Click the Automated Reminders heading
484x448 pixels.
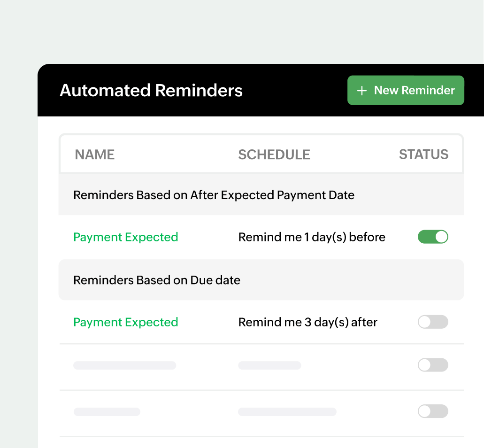coord(151,90)
